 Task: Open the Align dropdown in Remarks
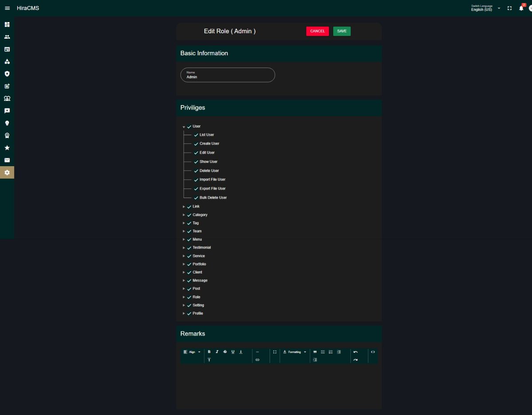coord(192,352)
